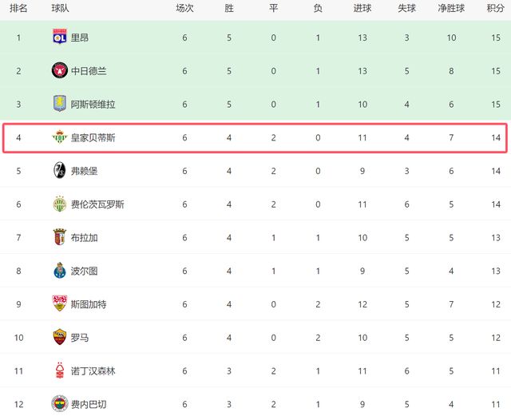This screenshot has width=511, height=420.
Task: Click the Freiburg team logo
Action: coord(59,171)
